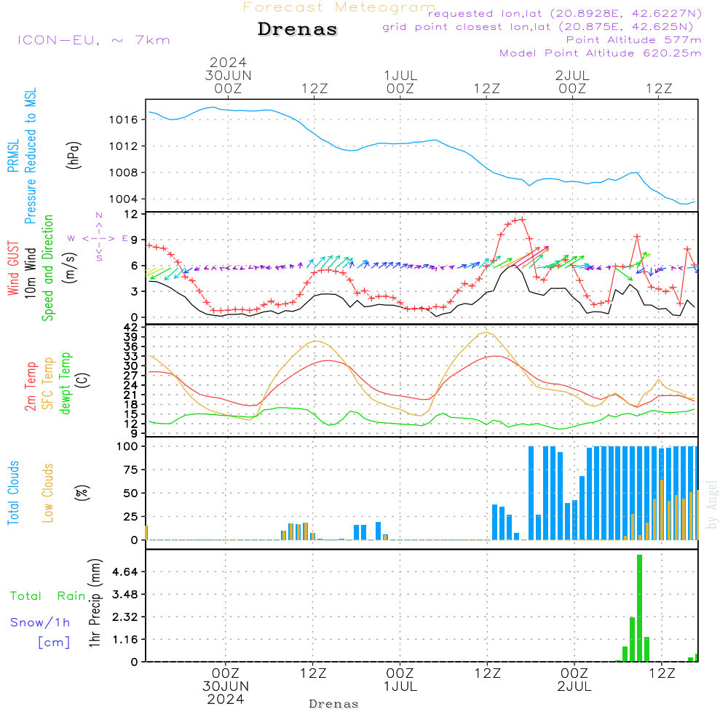Viewport: 728px width, 728px height.
Task: Click the Low Clouds axis label
Action: (48, 493)
